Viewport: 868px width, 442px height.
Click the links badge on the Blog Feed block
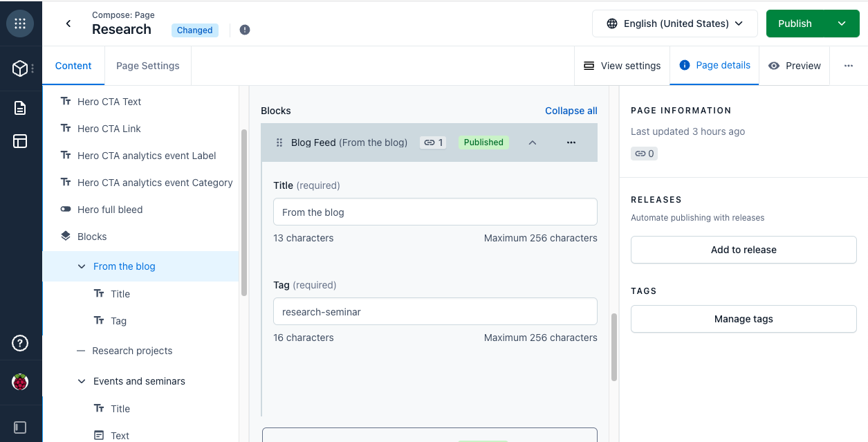(x=432, y=142)
